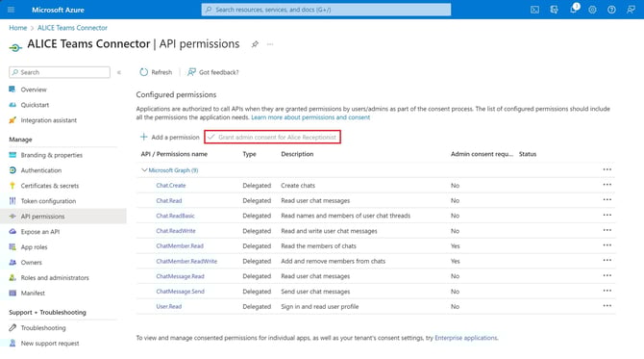Open the top bar feedback icon

(x=631, y=10)
